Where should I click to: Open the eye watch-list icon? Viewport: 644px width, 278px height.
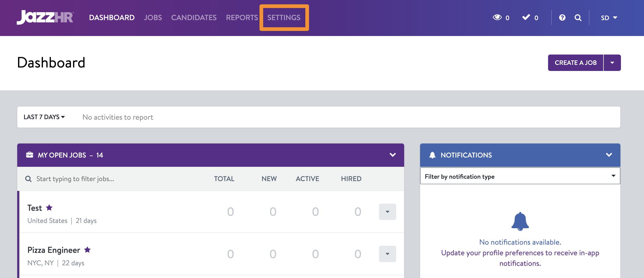[497, 17]
